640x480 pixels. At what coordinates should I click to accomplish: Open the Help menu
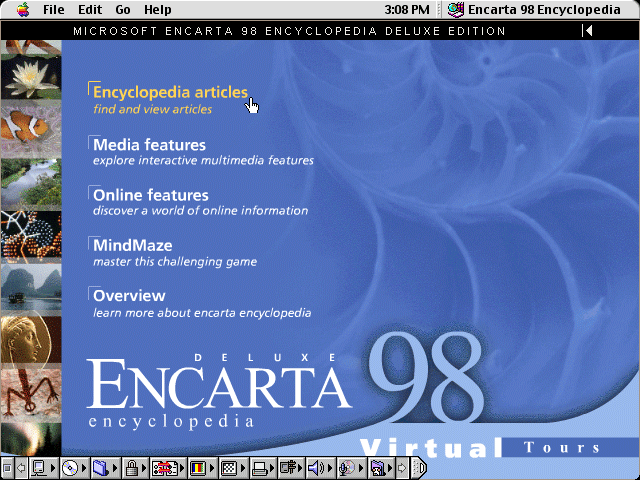click(157, 9)
